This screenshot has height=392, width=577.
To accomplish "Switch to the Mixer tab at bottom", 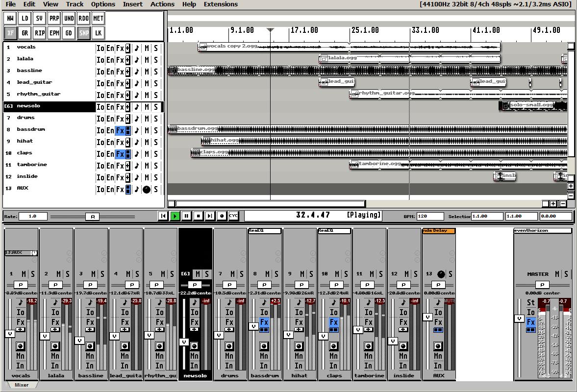I will coord(21,385).
